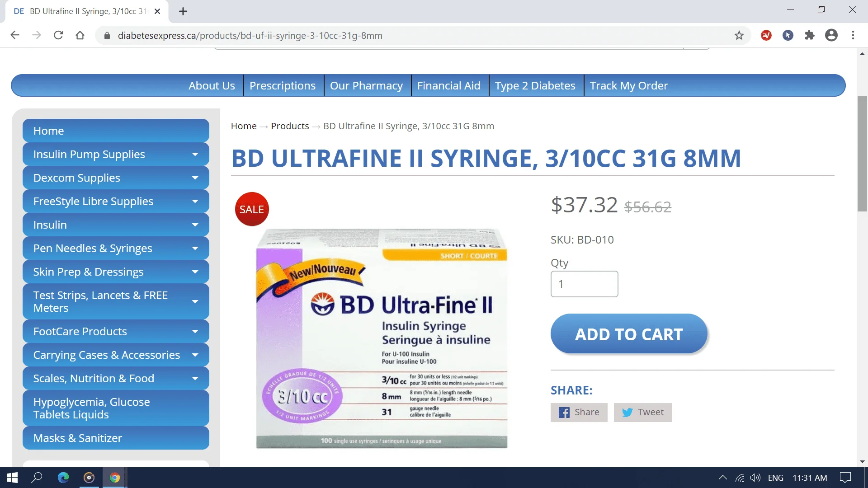Open the Chrome three-dot menu
This screenshot has height=488, width=868.
click(853, 35)
